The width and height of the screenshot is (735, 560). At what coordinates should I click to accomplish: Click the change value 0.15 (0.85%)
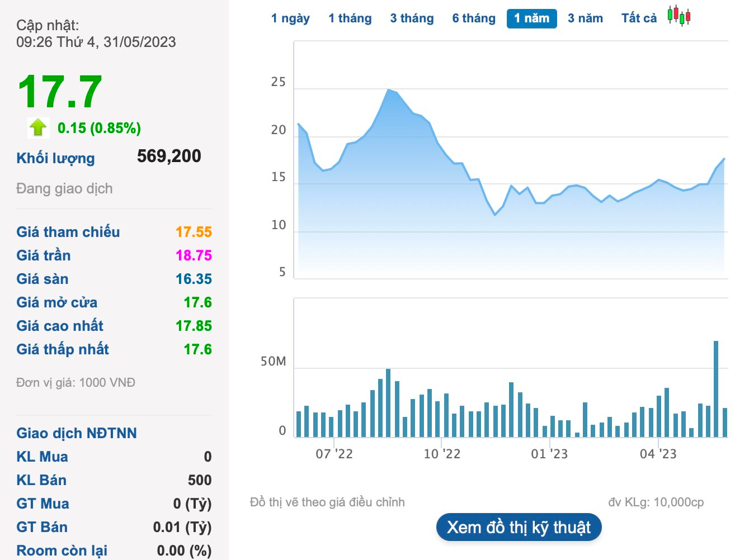(x=100, y=128)
